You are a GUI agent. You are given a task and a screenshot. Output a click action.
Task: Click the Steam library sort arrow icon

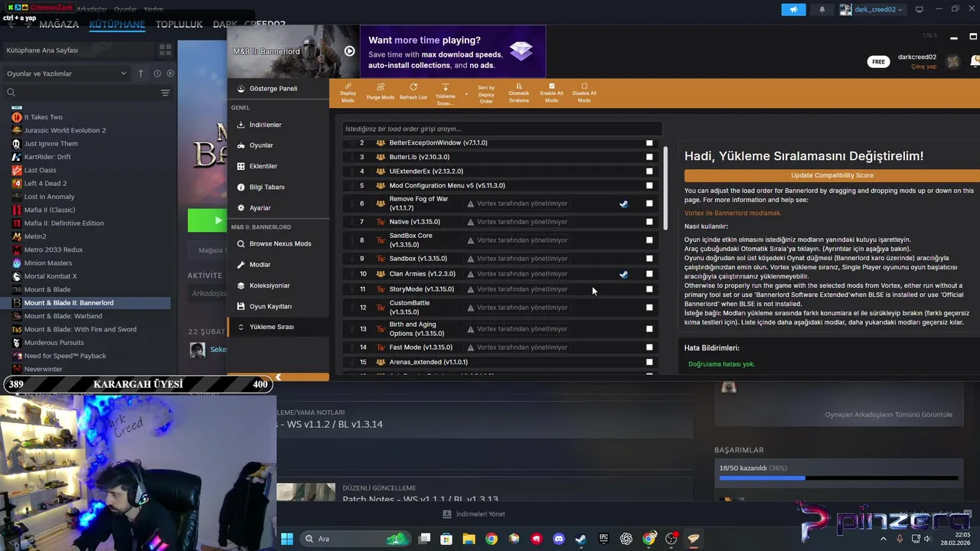141,73
